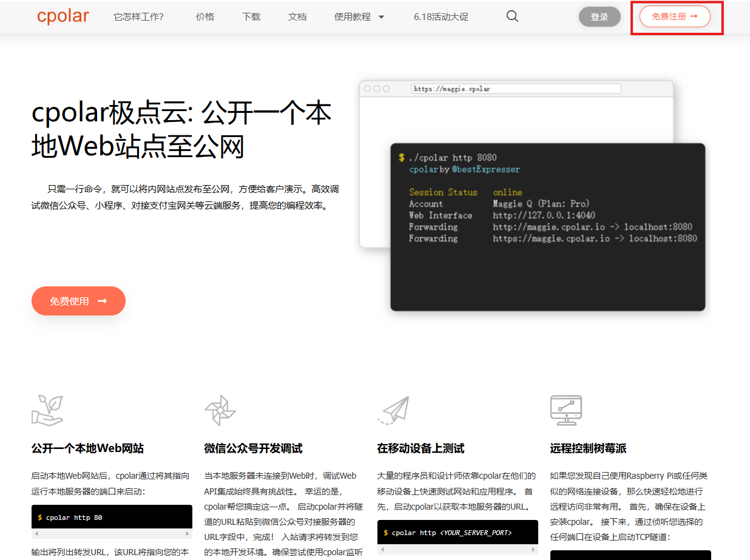Screen dimensions: 750x560
Task: Expand the 使用教程 dropdown menu
Action: 359,17
